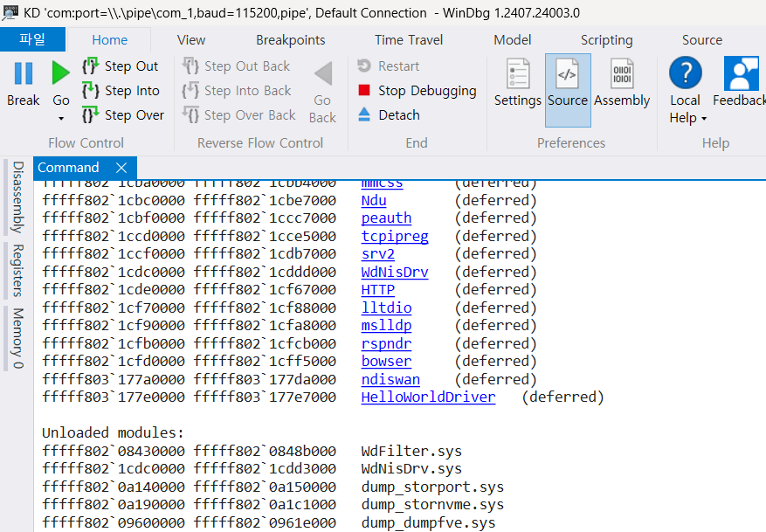Select the Home ribbon tab
Viewport: 766px width, 532px height.
coord(109,39)
